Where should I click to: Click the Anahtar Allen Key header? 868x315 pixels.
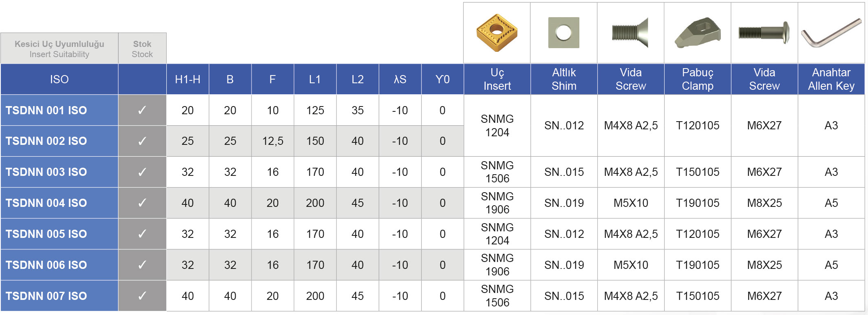point(831,79)
